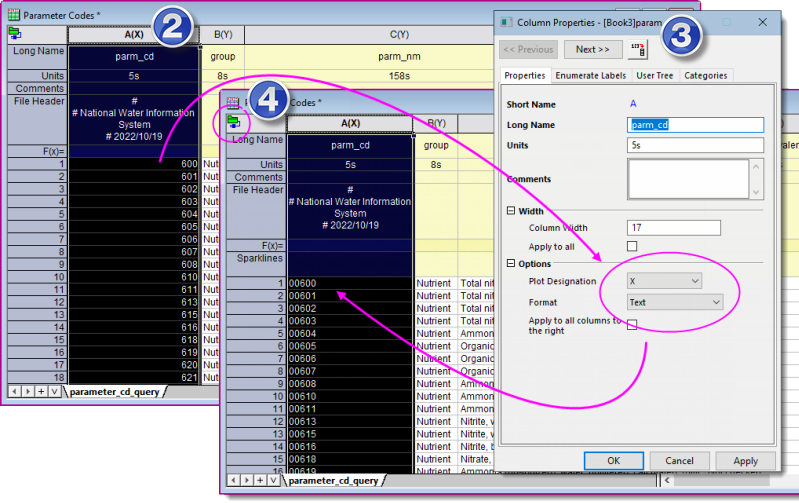Click parm_nm long name cell in back window
Screen dimensions: 799x503
(399, 57)
